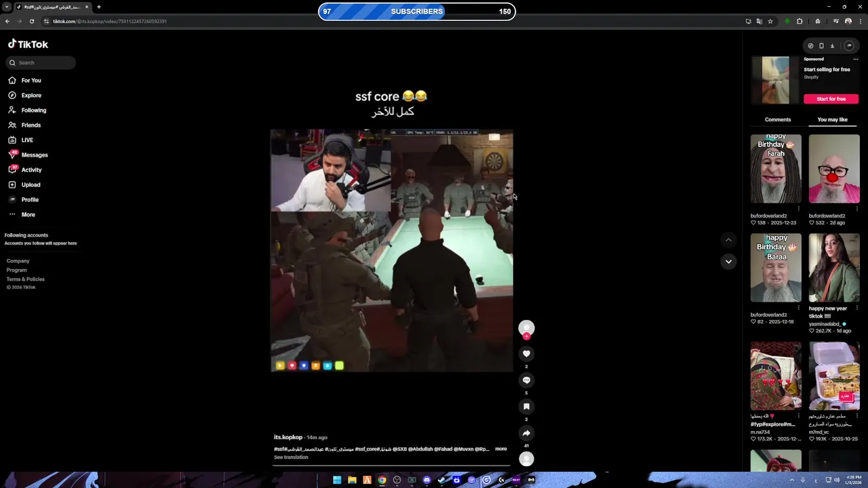Play or pause the ssf core video
Screen dimensions: 868x488
(x=392, y=251)
